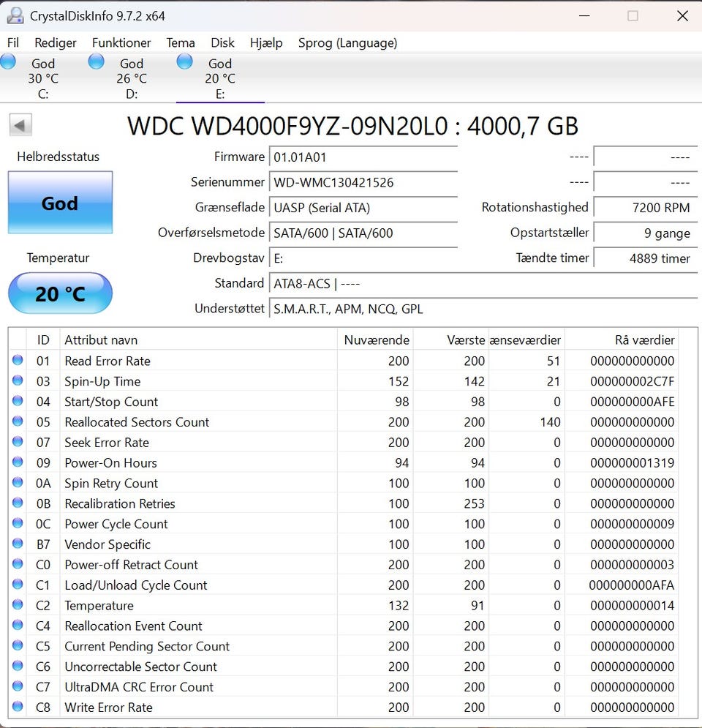This screenshot has height=728, width=702.
Task: Click the Serienummer value field
Action: coord(363,182)
